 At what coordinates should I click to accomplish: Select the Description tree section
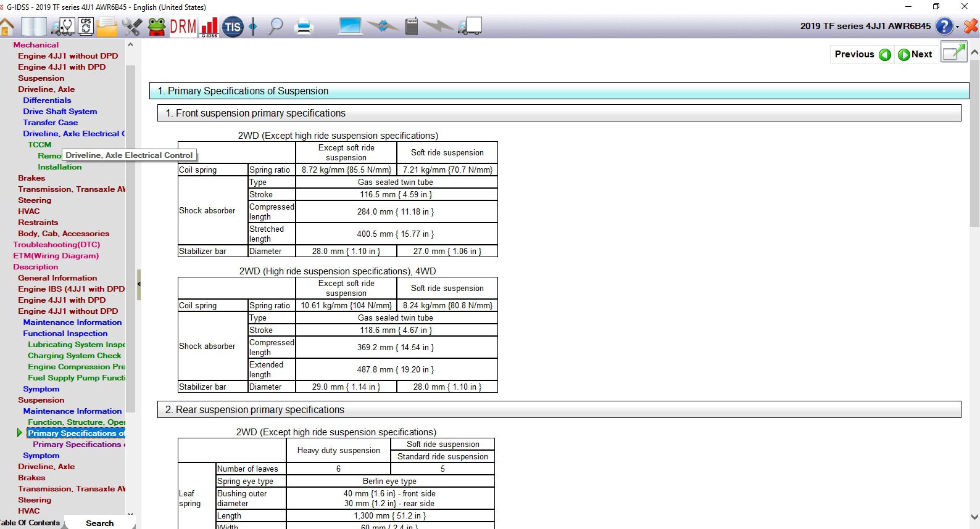tap(36, 266)
